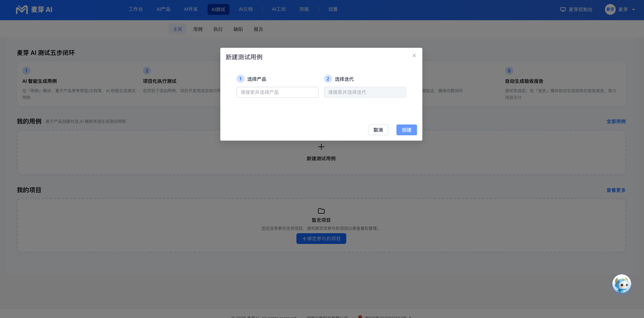Viewport: 644px width, 318px height.
Task: Click the user avatar in the header
Action: coord(610,10)
